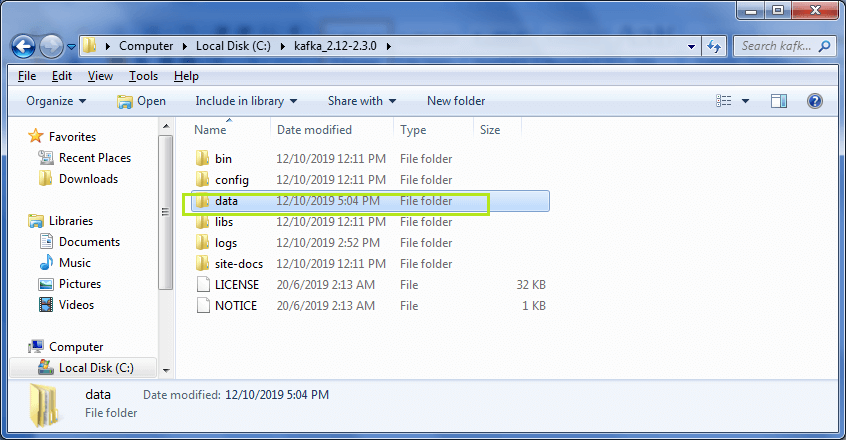Click LICENSE size value 32 KB
Image resolution: width=846 pixels, height=440 pixels.
(x=531, y=284)
